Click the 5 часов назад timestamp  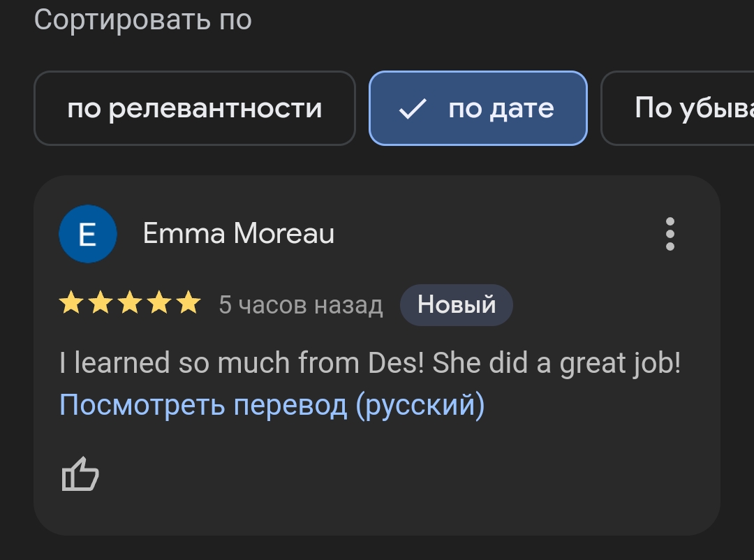300,304
